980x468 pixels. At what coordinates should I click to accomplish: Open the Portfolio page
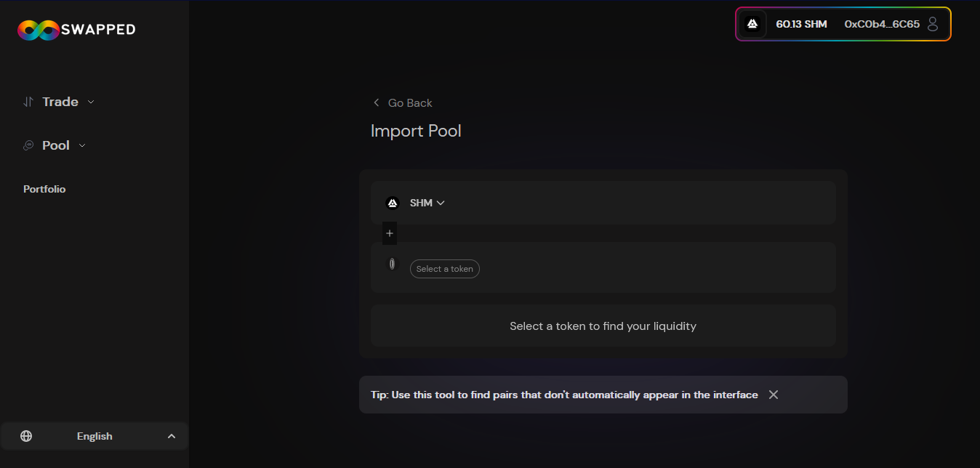pyautogui.click(x=44, y=189)
